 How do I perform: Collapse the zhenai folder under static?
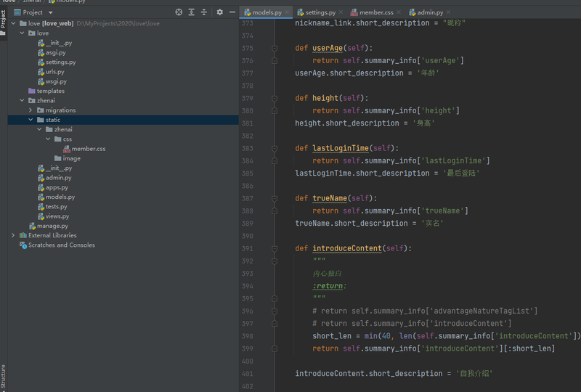[39, 129]
